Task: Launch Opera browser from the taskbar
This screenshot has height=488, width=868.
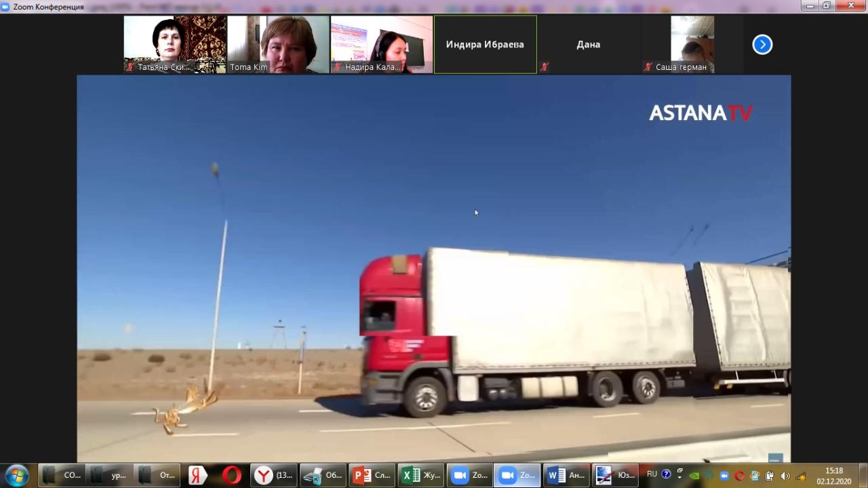Action: [x=231, y=475]
